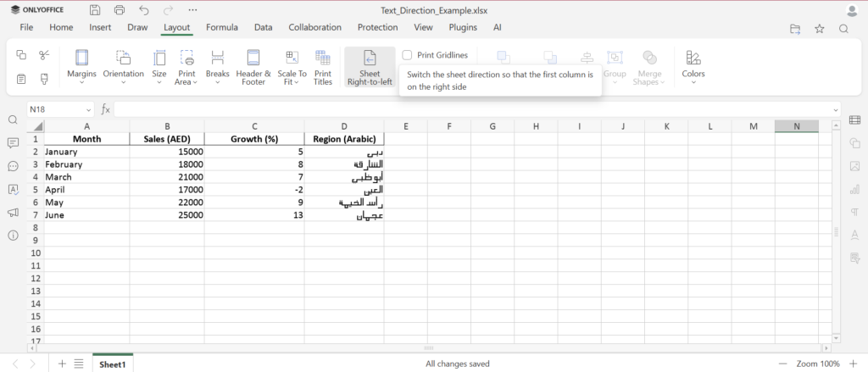Click the select-all corner of the grid
The image size is (868, 372).
(36, 126)
